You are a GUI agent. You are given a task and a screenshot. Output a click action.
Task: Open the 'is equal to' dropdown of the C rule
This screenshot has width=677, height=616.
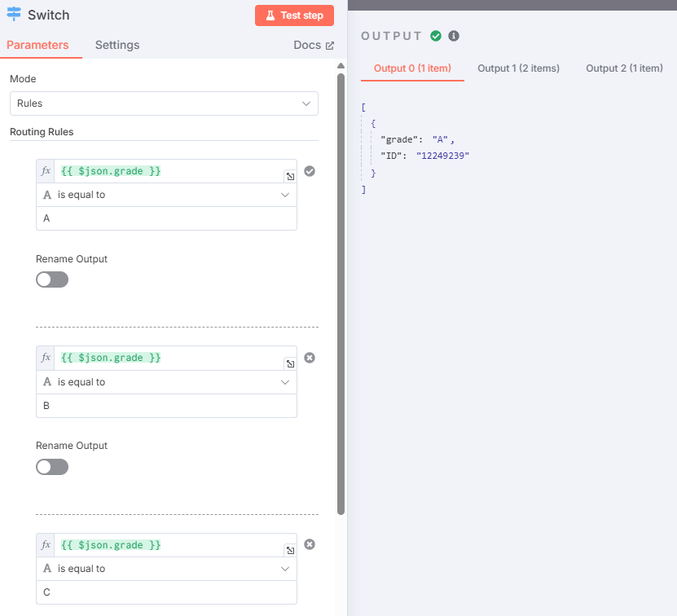pos(167,569)
